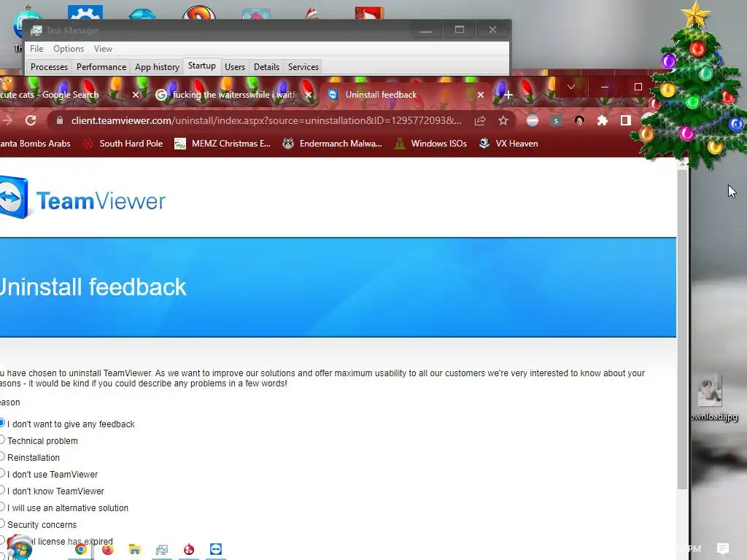Open the Details tab in Task Manager

click(266, 66)
